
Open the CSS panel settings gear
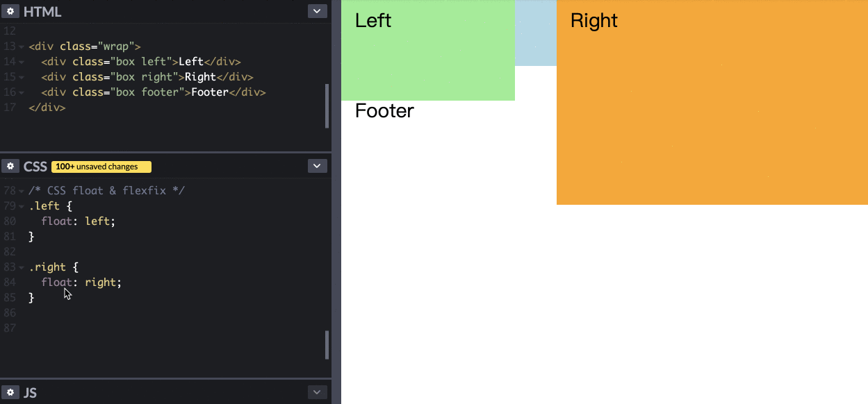[x=10, y=166]
